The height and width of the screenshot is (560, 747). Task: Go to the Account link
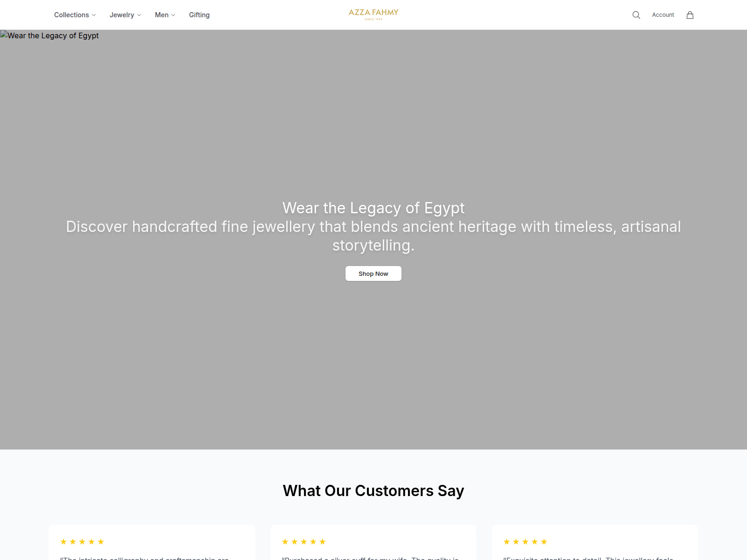tap(663, 15)
